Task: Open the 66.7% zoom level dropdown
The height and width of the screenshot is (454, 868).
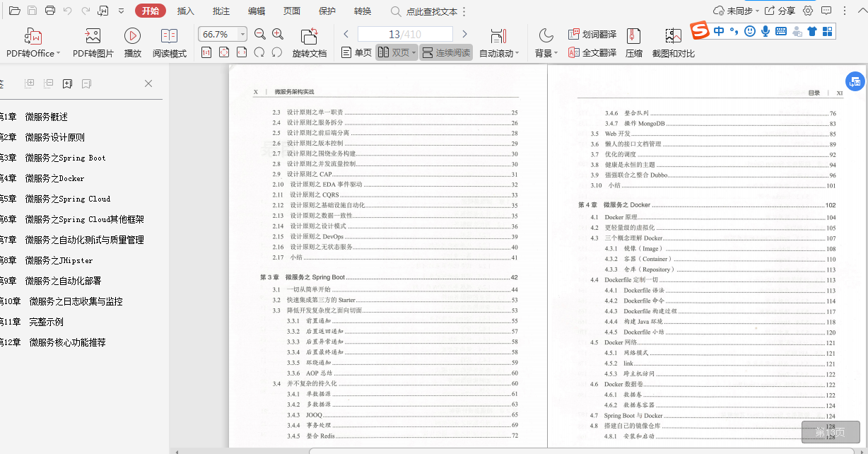Action: coord(242,34)
